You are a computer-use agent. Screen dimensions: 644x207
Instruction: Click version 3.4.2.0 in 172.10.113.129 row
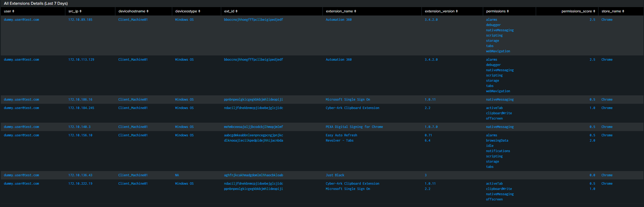431,60
